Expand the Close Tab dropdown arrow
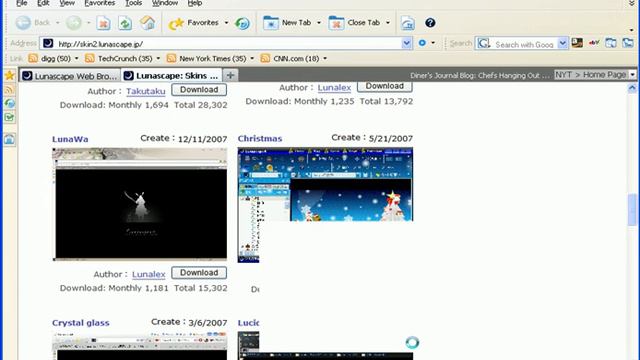640x360 pixels. coord(388,23)
